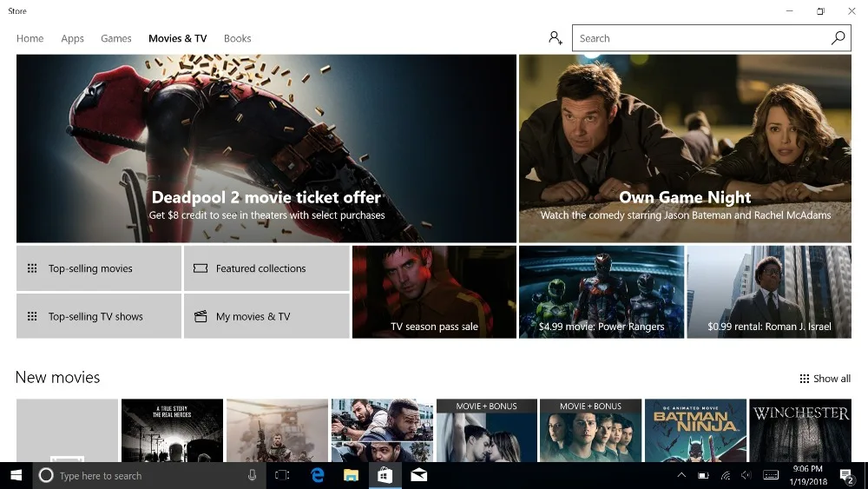Click the Featured collections ticket icon

tap(201, 268)
